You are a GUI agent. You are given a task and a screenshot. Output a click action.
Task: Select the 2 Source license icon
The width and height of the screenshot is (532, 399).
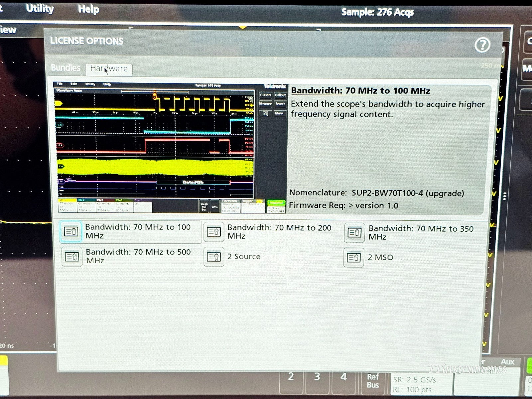tap(213, 257)
